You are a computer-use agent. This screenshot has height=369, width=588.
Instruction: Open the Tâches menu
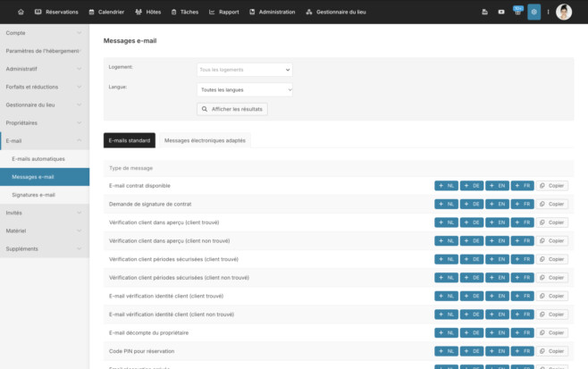(185, 12)
